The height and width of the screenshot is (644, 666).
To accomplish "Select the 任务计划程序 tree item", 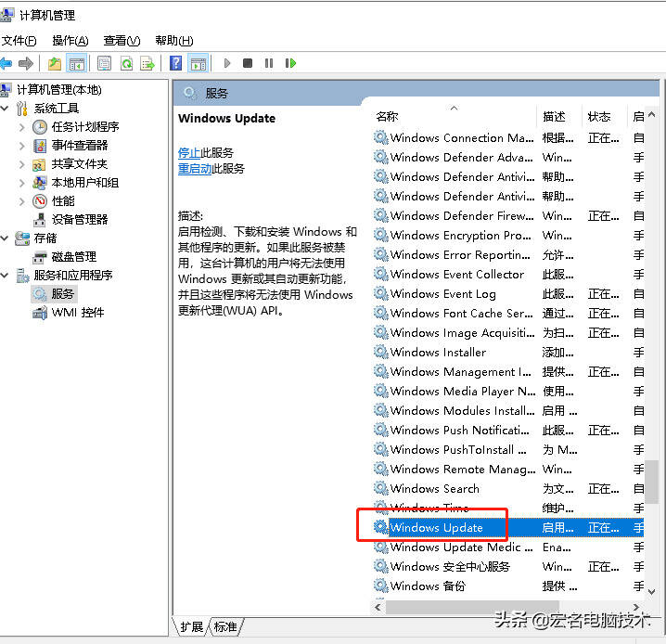I will [x=85, y=127].
